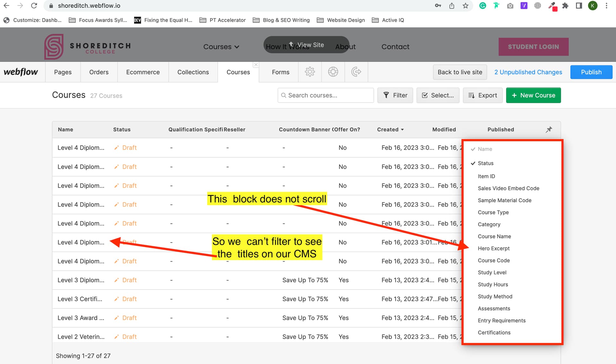
Task: Open site settings gear icon
Action: pyautogui.click(x=310, y=72)
